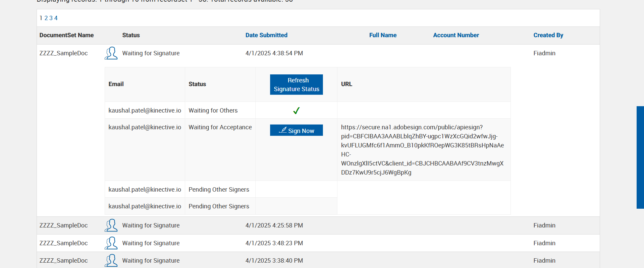Click the Sign Now button
The image size is (644, 268).
[x=296, y=130]
